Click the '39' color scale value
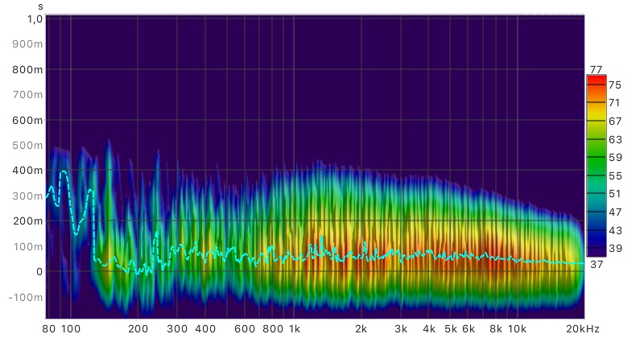This screenshot has height=338, width=644. 615,248
